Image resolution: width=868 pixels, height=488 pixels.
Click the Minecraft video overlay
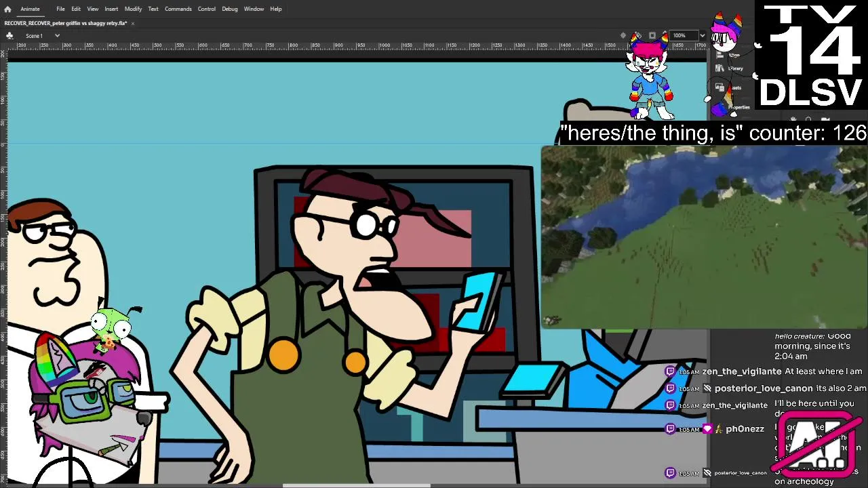(x=704, y=237)
